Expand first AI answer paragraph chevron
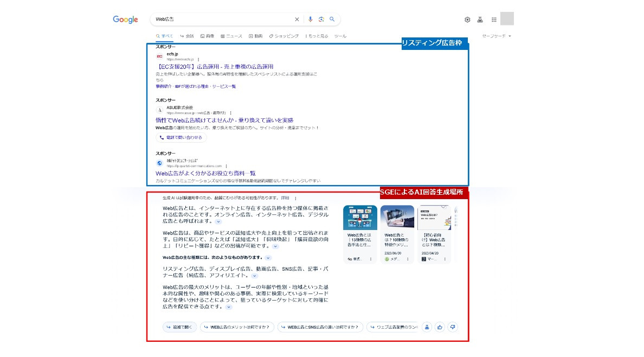 tap(218, 222)
